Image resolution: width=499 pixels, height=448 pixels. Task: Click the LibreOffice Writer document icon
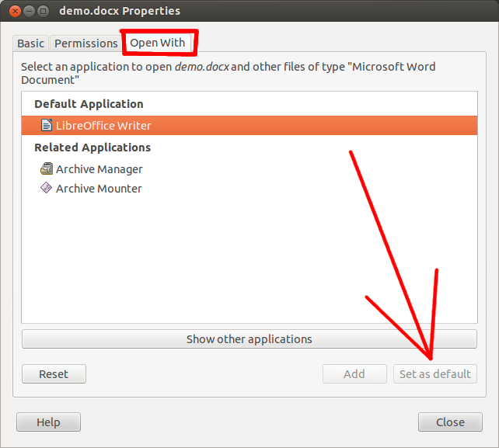[47, 125]
